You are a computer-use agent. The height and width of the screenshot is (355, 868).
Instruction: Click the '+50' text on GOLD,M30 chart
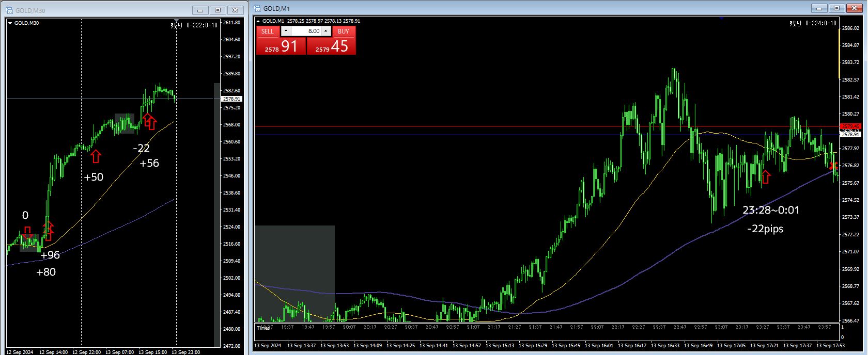94,177
